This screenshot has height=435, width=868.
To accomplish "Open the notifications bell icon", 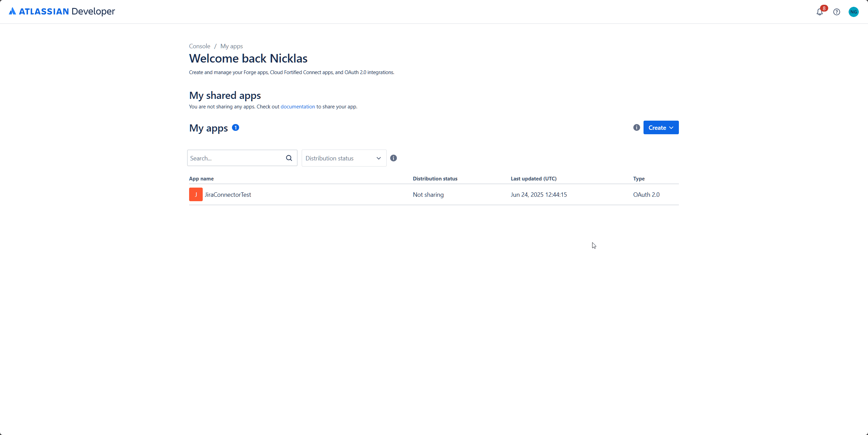I will [819, 12].
